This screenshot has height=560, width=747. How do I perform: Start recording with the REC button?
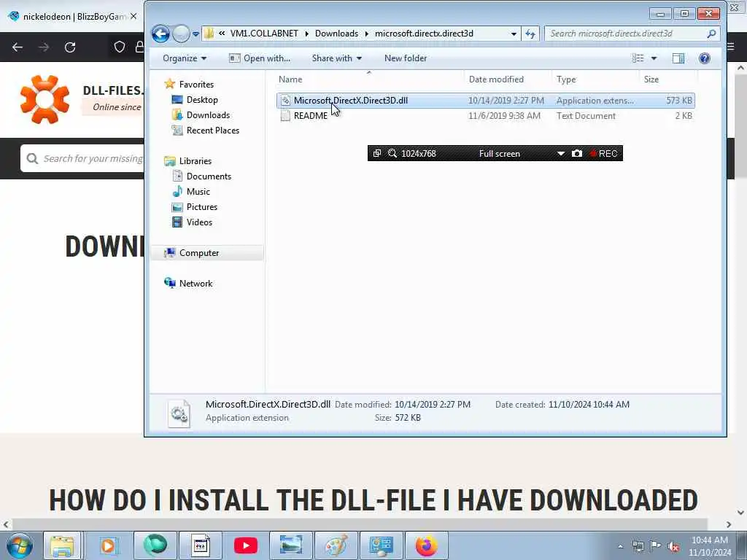tap(603, 153)
